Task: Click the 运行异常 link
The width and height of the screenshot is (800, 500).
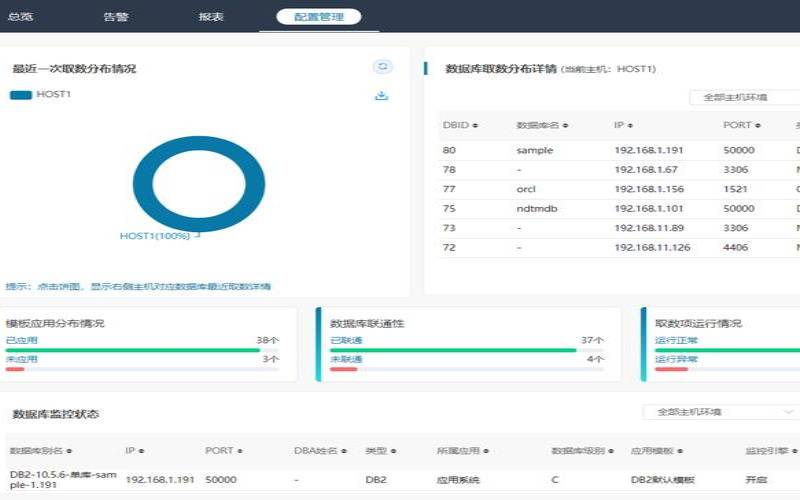Action: coord(676,359)
